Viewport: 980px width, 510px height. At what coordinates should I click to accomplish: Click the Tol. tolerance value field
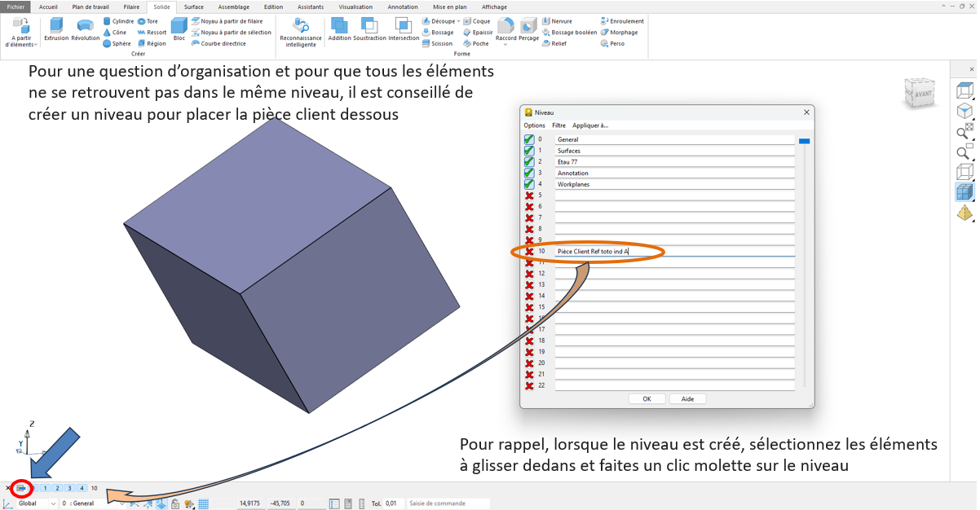394,503
